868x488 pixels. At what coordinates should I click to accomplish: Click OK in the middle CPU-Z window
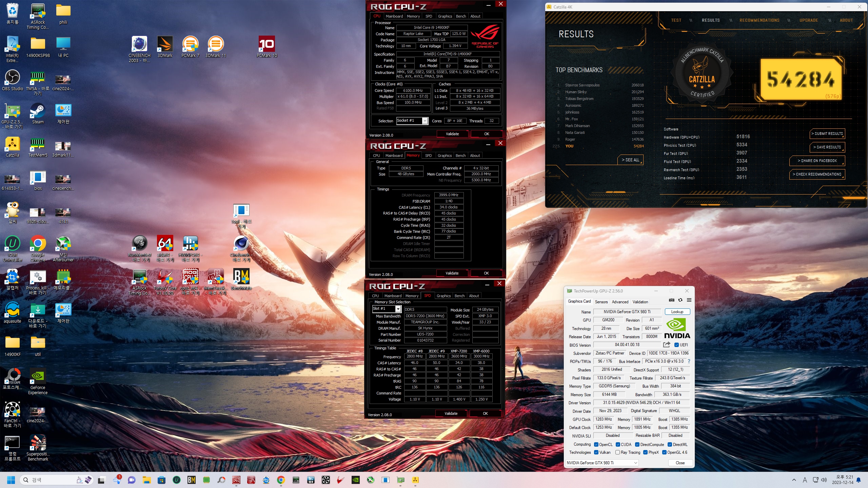pos(486,273)
